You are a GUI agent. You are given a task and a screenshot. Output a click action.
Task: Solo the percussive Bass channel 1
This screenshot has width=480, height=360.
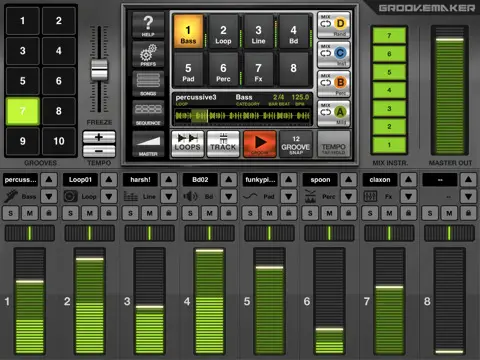(x=11, y=213)
